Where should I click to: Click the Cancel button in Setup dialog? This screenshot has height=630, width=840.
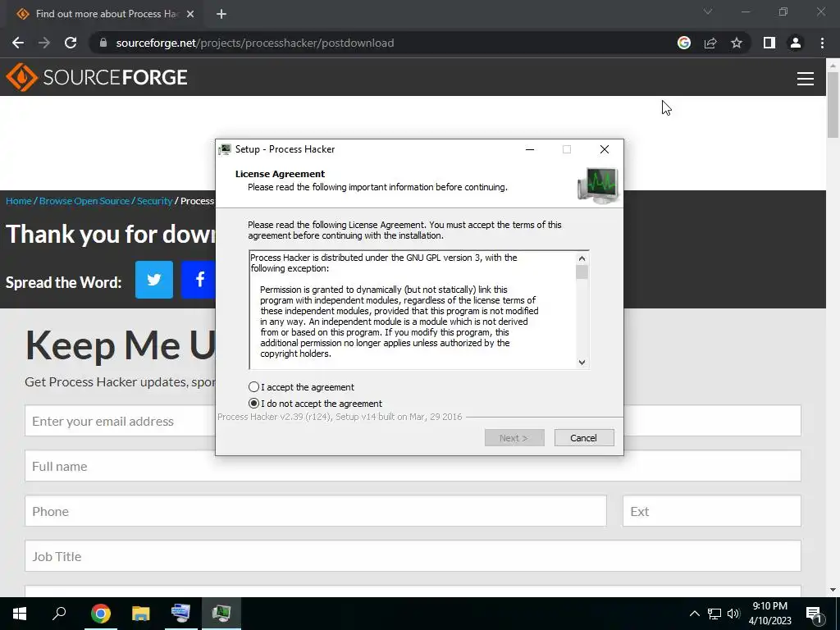pyautogui.click(x=584, y=438)
